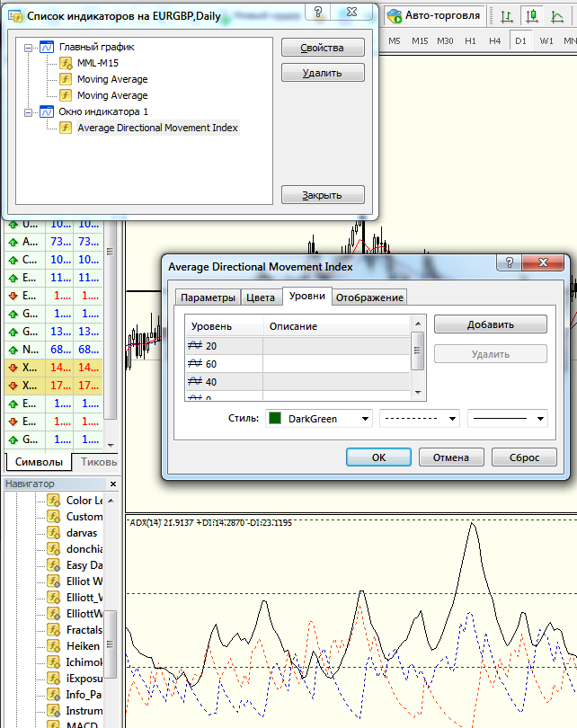Screen dimensions: 577x728
Task: Select the second Moving Average entry
Action: tap(112, 95)
